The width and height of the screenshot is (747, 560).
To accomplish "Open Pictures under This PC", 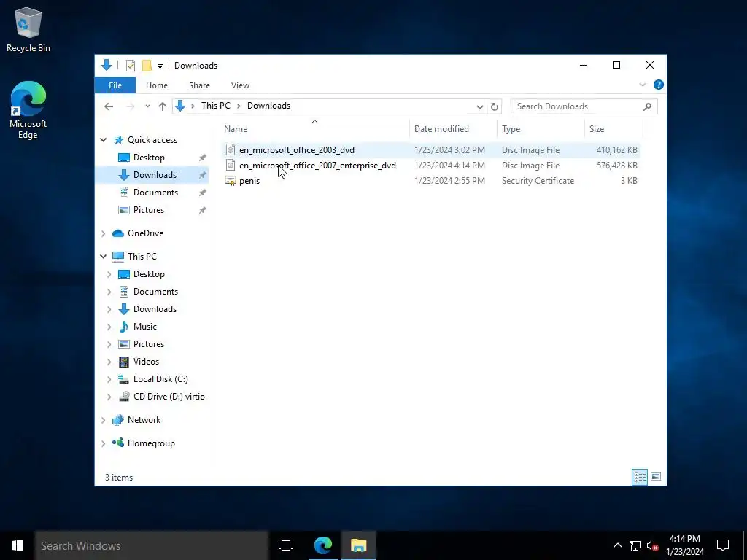I will click(149, 344).
